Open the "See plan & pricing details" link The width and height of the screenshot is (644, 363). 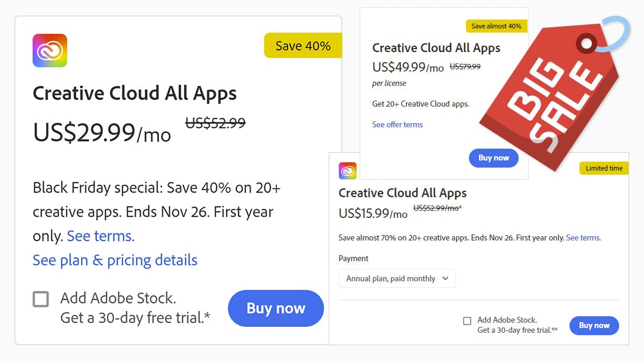(115, 260)
